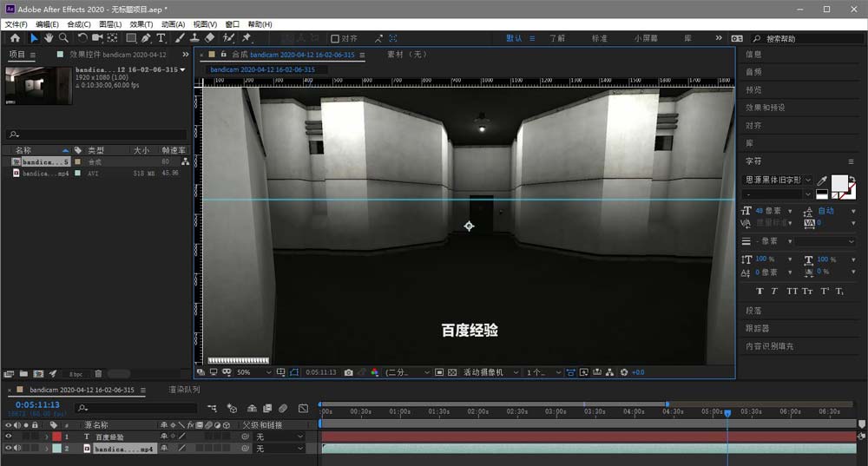This screenshot has width=868, height=466.
Task: Click the reset exposure icon
Action: coord(624,372)
